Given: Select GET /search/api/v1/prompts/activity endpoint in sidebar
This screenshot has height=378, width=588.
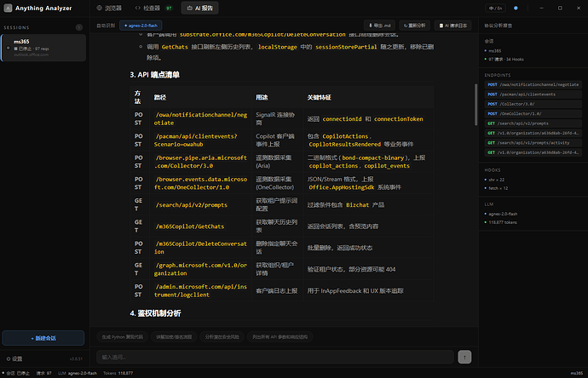Looking at the screenshot, I should (x=533, y=143).
